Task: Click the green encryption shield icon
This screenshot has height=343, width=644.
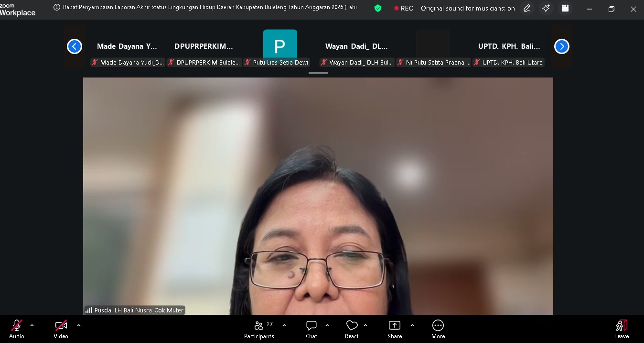Action: 378,8
